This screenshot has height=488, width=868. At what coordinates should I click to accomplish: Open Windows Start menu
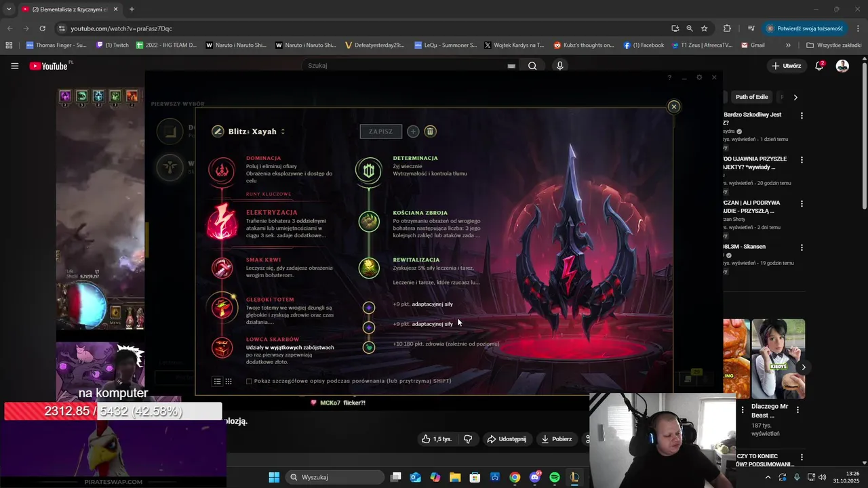point(274,477)
